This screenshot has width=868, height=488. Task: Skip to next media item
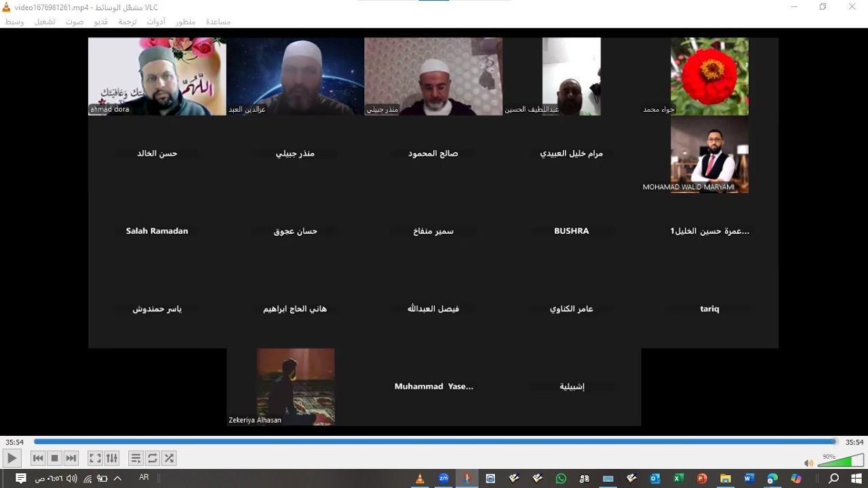(x=71, y=458)
